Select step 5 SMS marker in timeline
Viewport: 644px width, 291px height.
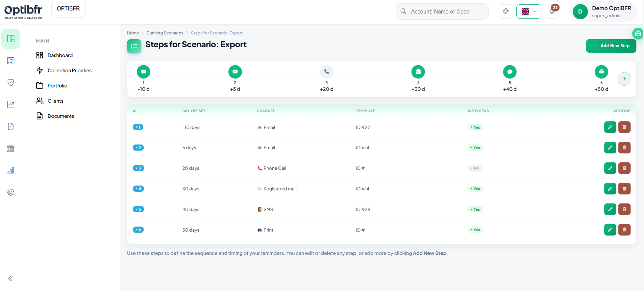(510, 72)
